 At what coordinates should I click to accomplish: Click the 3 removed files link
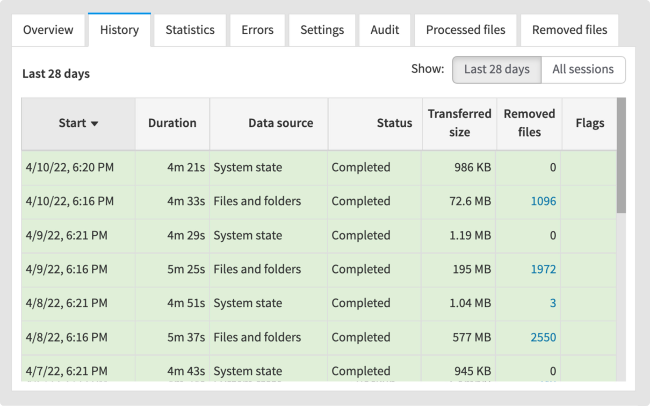(x=553, y=303)
